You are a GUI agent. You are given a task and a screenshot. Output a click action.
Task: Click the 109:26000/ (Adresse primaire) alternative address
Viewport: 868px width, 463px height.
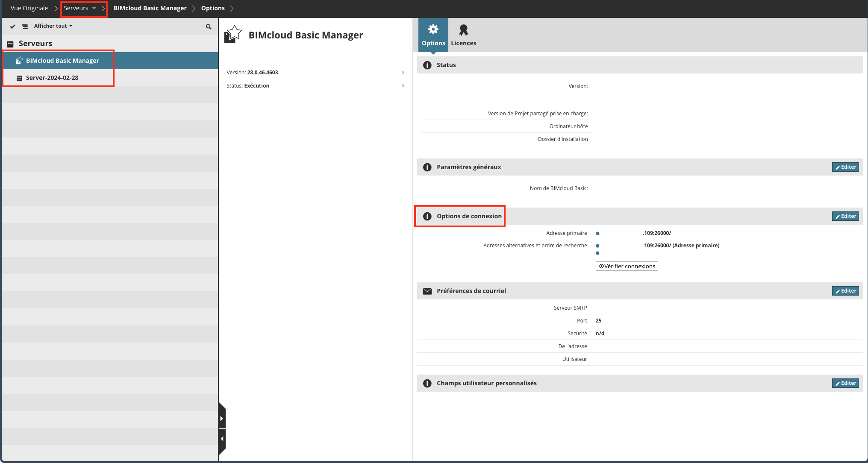[x=682, y=246]
